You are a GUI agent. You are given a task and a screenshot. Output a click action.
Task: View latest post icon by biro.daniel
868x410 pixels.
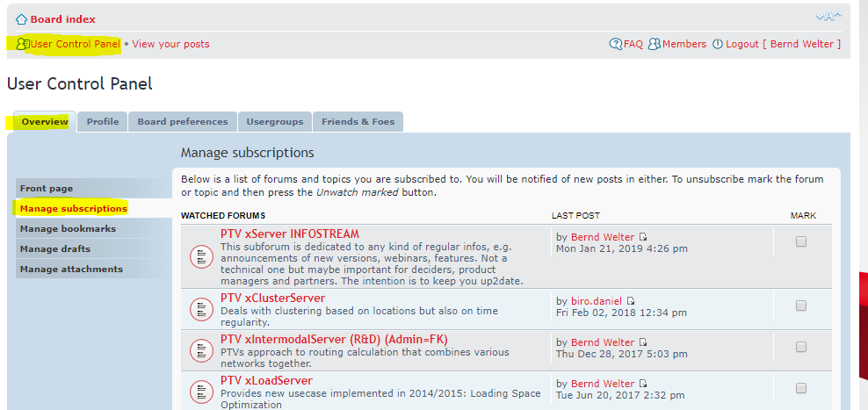click(x=631, y=301)
